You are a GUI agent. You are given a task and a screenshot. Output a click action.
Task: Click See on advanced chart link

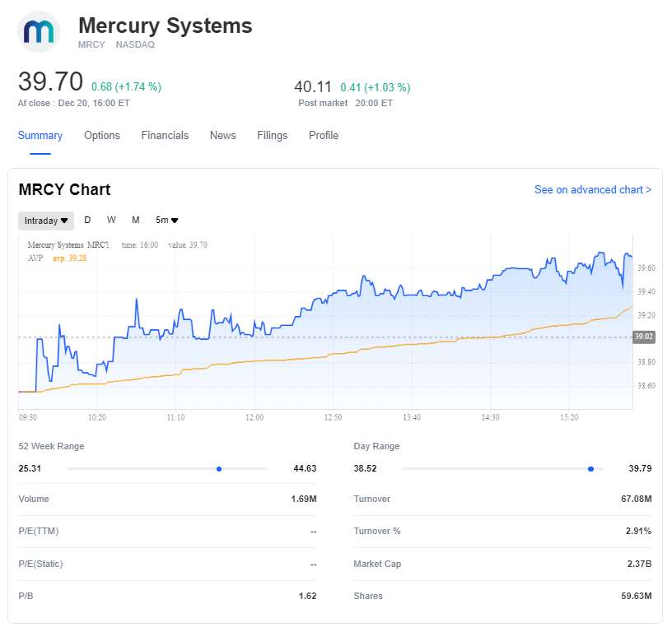(x=592, y=190)
